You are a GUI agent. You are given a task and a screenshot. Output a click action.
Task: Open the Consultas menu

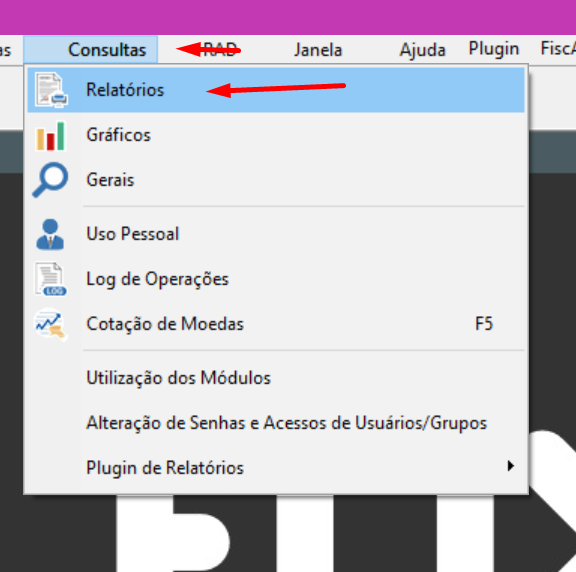[x=91, y=50]
